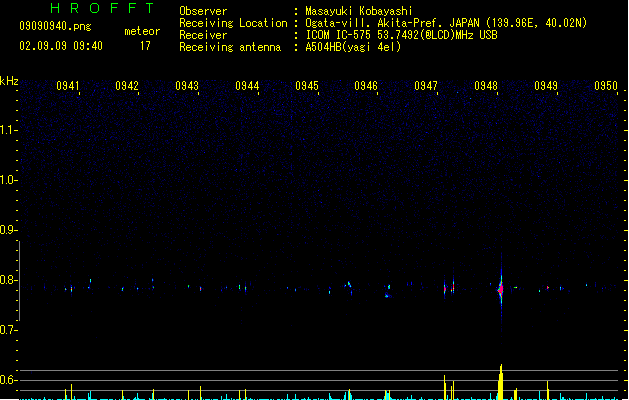Click the 0942 time marker
This screenshot has height=400, width=629.
pos(127,86)
